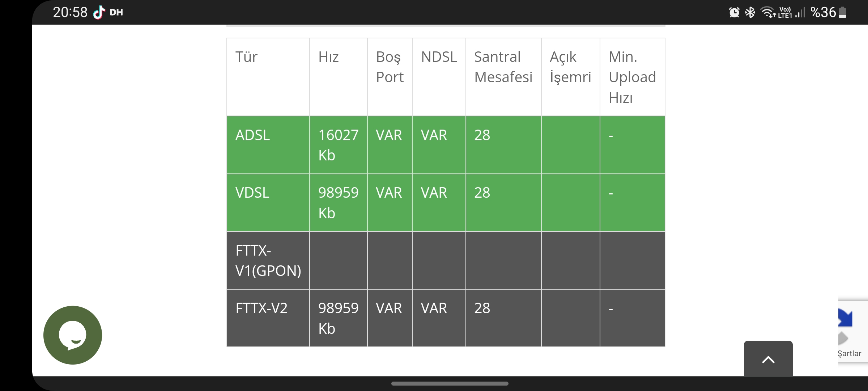Open the Şartlar link in reCAPTCHA badge
Image resolution: width=868 pixels, height=391 pixels.
850,353
